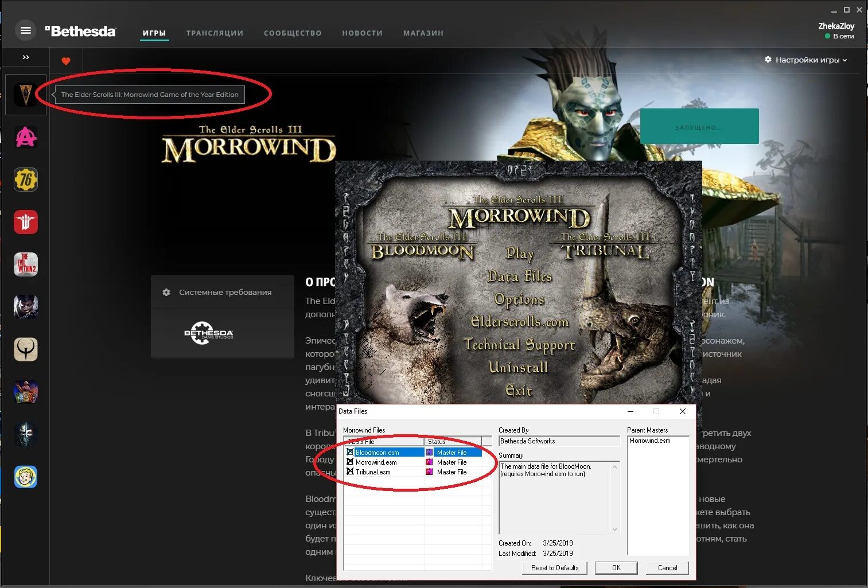This screenshot has height=588, width=868.
Task: Uncheck the Morrowind.esm checkbox
Action: (x=350, y=462)
